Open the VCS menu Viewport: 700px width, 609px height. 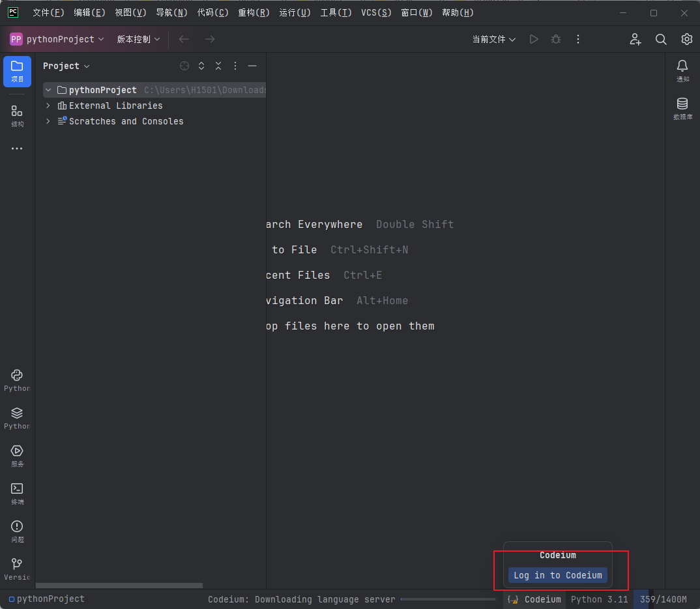tap(376, 12)
